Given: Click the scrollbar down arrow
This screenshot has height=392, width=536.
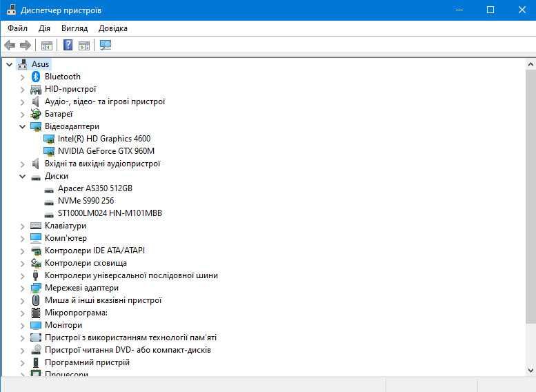Looking at the screenshot, I should (530, 370).
